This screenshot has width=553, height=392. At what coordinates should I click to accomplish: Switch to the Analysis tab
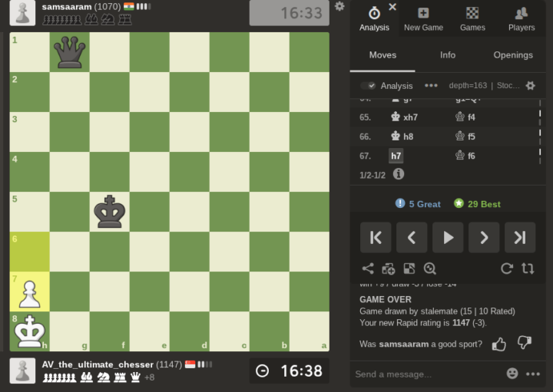(374, 19)
